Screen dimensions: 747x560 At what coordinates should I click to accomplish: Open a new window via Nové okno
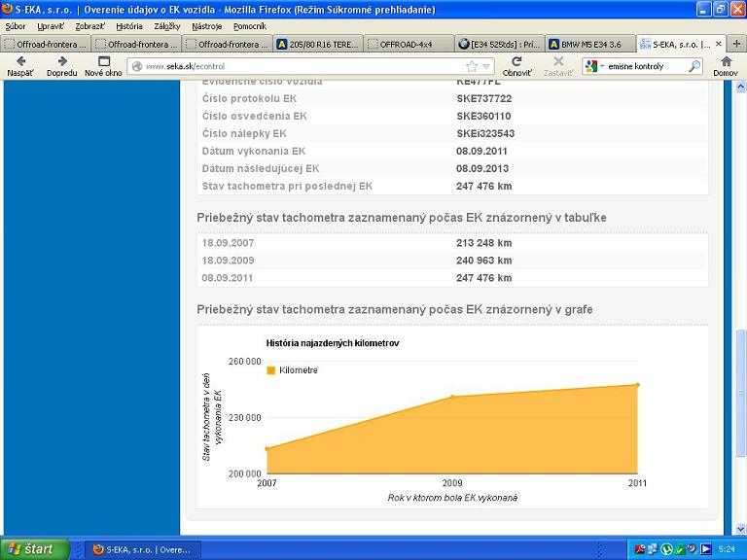pyautogui.click(x=103, y=66)
